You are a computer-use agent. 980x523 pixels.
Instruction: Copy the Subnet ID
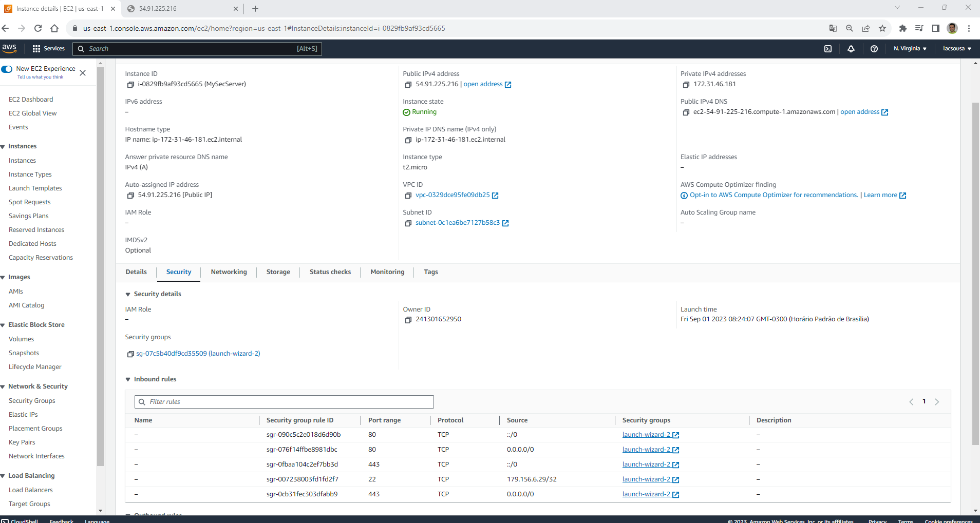click(x=408, y=223)
